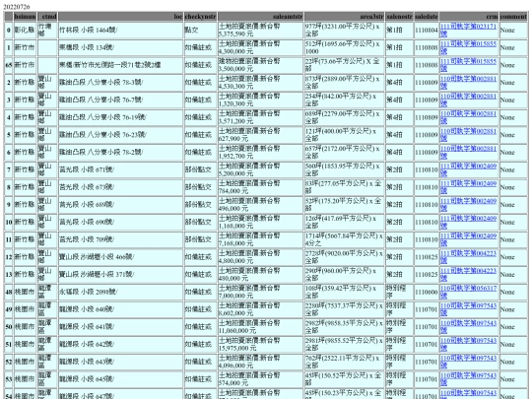Open the 002409 case link in row 8
Viewport: 532px width, 399px height.
point(468,187)
